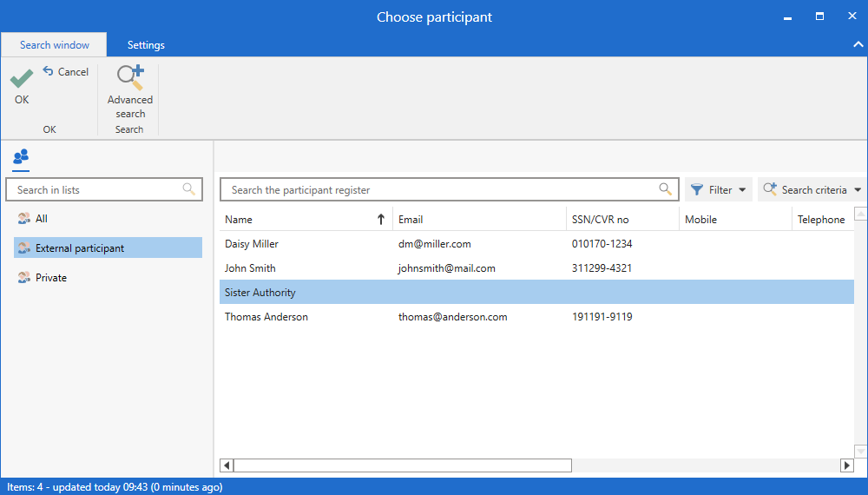
Task: Select the Thomas Anderson participant row
Action: (x=266, y=317)
